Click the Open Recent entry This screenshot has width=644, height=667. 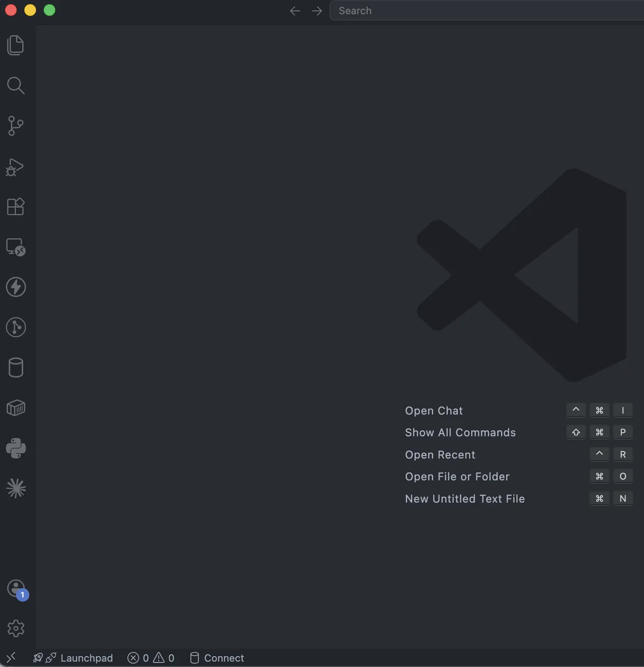point(440,455)
